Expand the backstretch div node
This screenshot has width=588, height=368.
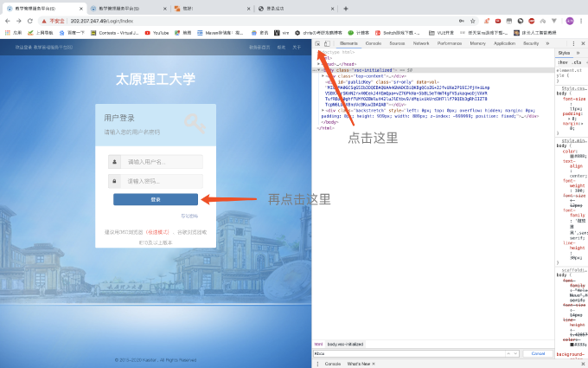pos(323,111)
